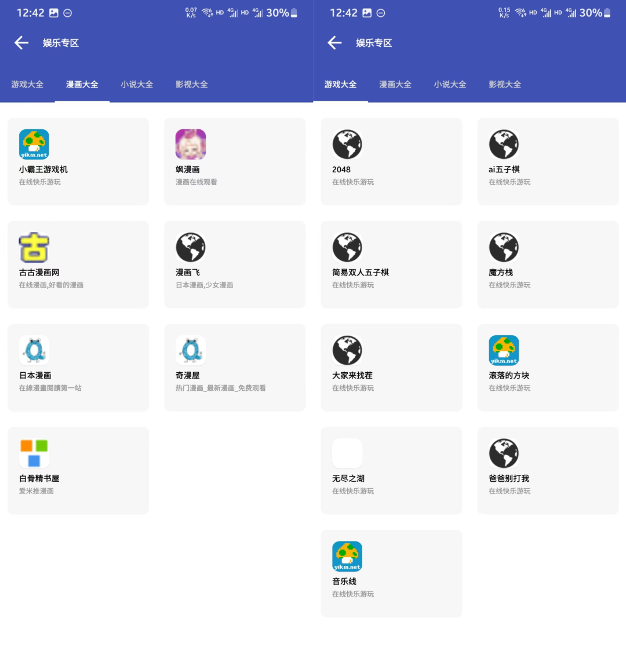Viewport: 626px width, 672px height.
Task: Open the 小霸王游戏机 app icon
Action: point(34,144)
